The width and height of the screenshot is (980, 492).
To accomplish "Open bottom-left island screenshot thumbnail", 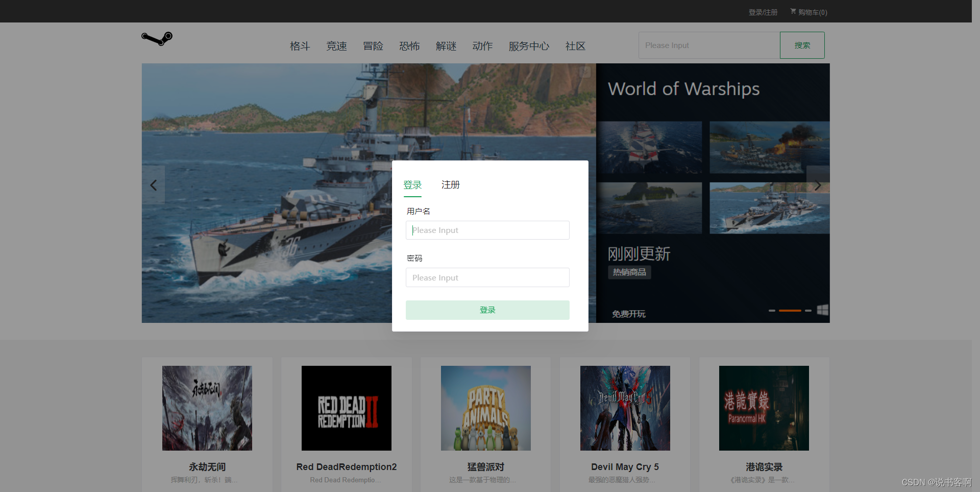I will (649, 208).
